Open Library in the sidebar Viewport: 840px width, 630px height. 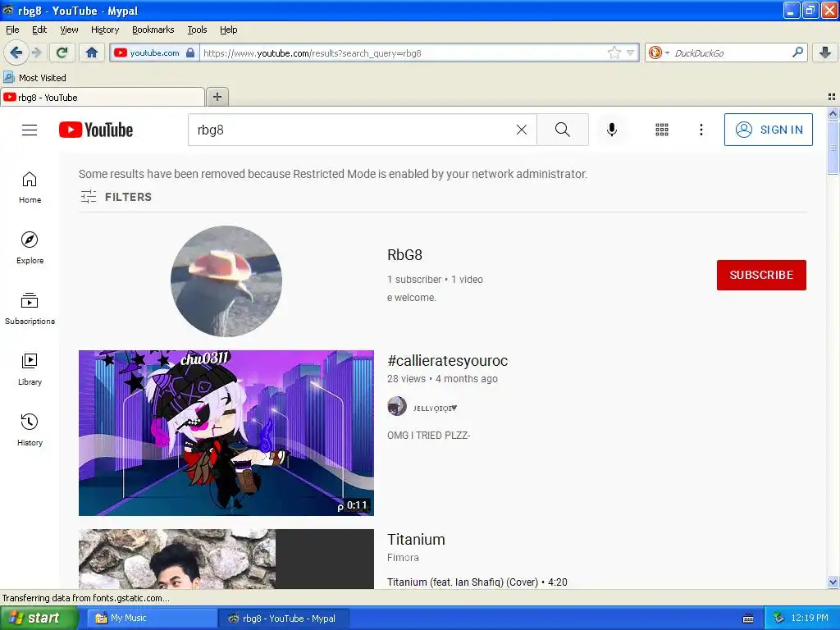click(30, 369)
